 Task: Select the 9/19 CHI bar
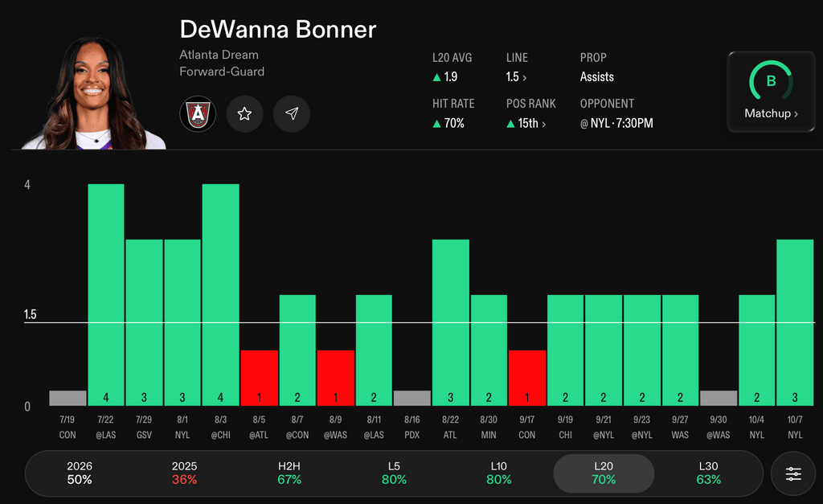pos(565,350)
